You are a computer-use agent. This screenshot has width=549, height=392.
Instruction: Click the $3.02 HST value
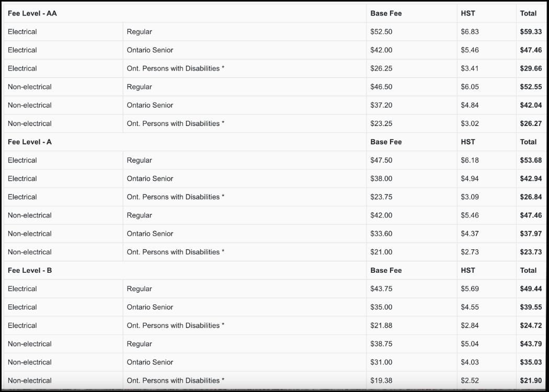tap(470, 123)
